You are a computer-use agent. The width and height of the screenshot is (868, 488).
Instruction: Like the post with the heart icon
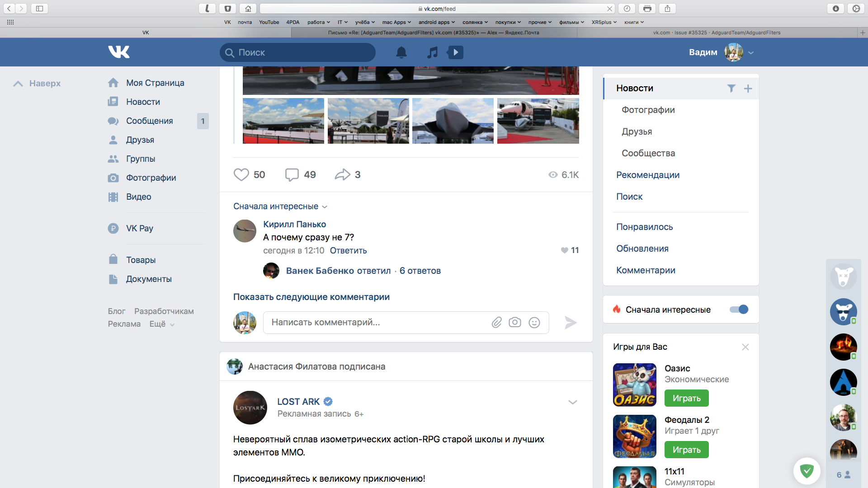point(241,174)
